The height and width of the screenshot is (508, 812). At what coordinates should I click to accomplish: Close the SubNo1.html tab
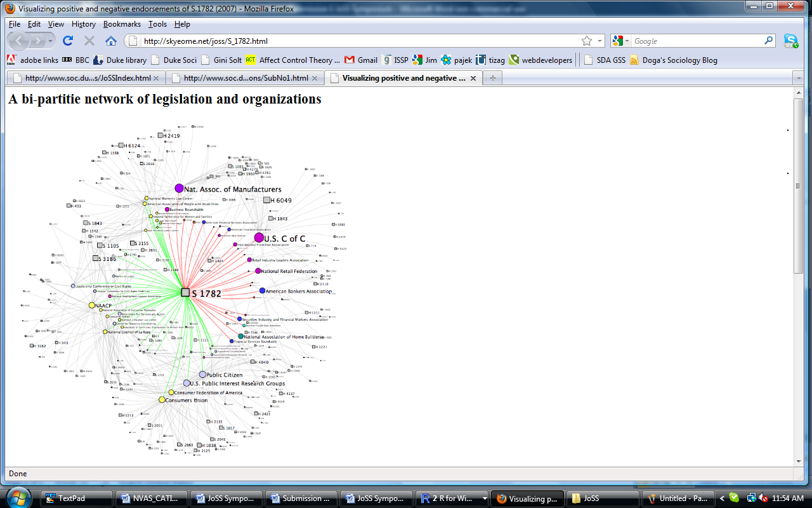pyautogui.click(x=316, y=78)
